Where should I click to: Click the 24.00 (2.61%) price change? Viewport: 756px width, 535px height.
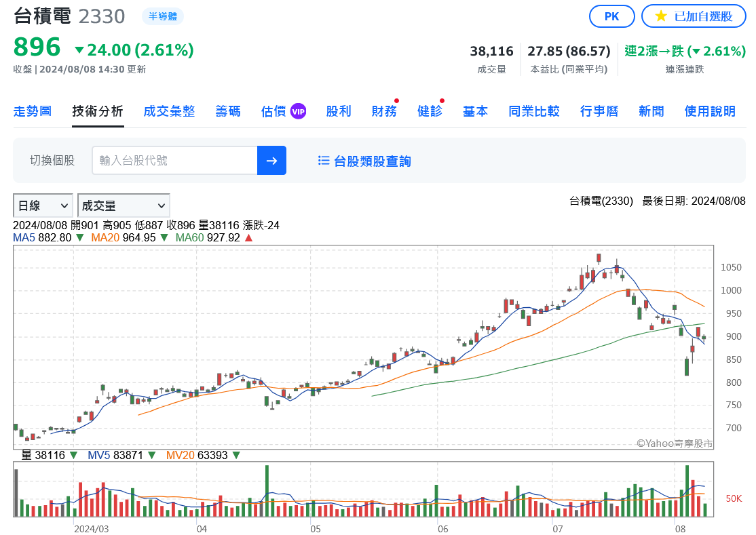[x=134, y=50]
